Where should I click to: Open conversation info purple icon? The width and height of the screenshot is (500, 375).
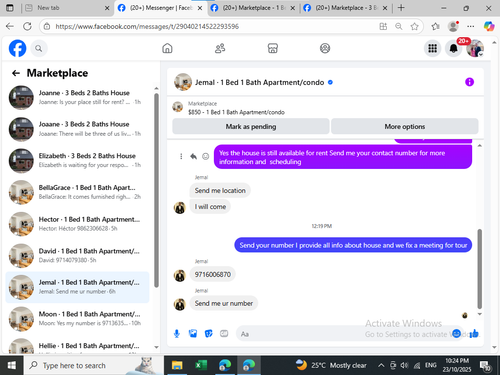(x=469, y=82)
